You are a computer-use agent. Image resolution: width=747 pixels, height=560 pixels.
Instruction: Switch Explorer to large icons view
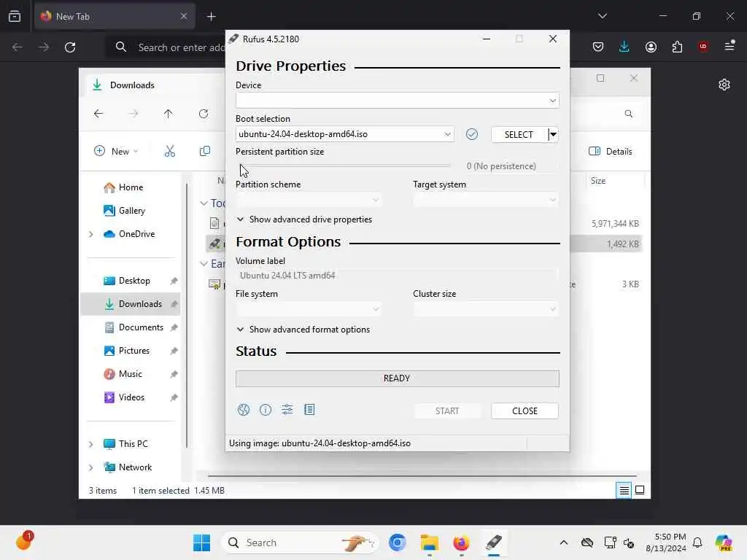tap(640, 490)
